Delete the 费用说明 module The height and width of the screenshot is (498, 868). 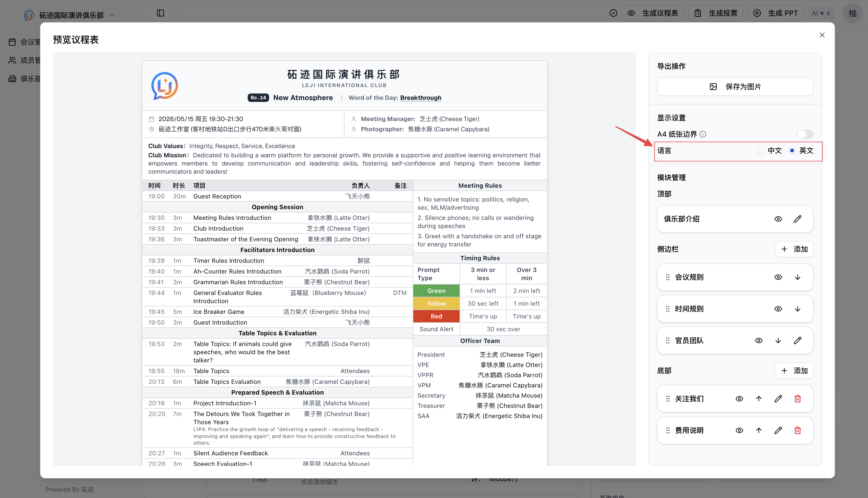(x=797, y=431)
